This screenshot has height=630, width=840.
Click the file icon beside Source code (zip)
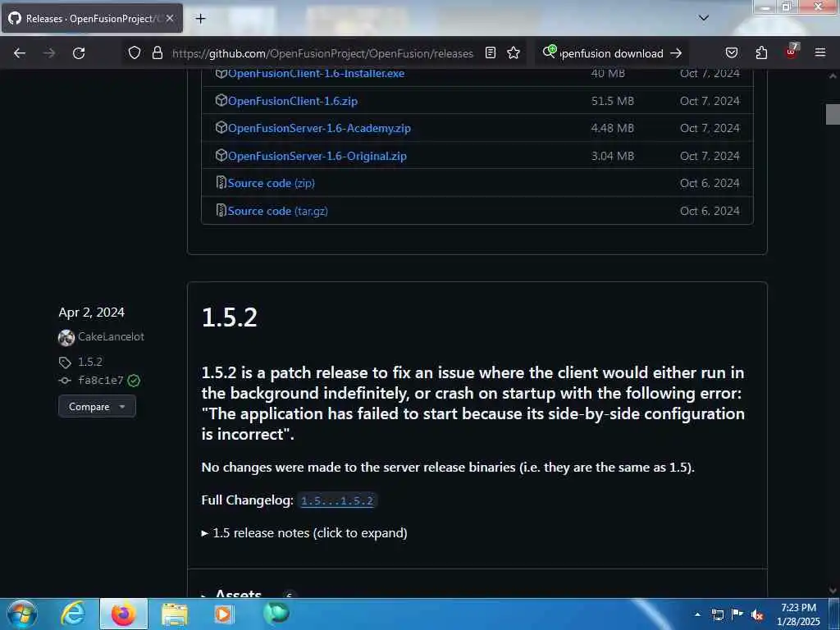[221, 183]
